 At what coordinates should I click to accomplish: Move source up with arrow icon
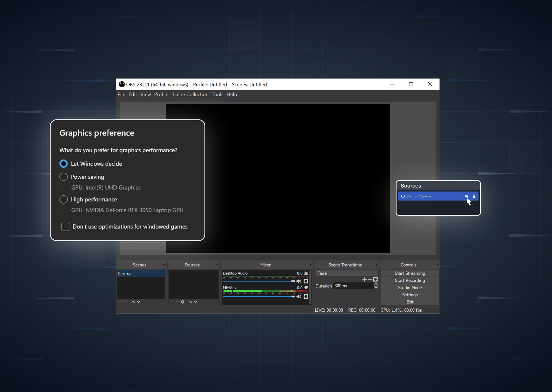point(190,302)
